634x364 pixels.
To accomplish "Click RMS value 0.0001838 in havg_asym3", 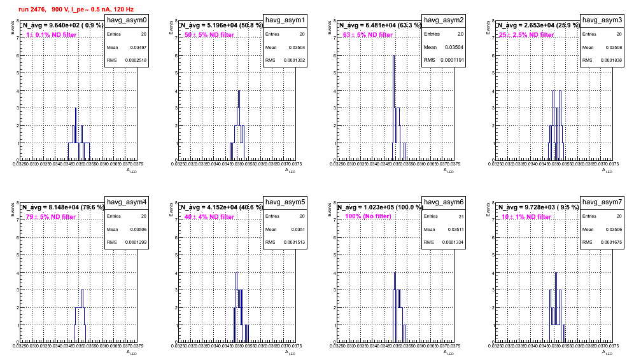I will coord(611,60).
